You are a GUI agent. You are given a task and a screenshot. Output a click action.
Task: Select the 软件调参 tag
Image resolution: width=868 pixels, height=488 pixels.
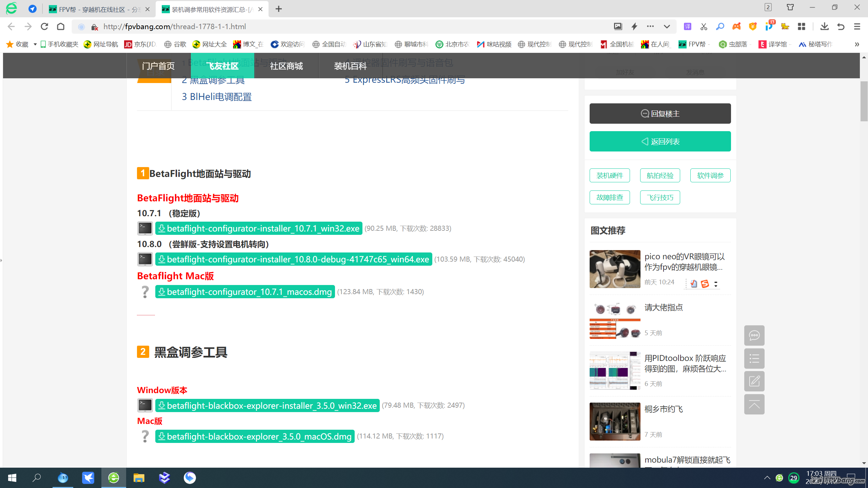click(x=710, y=176)
